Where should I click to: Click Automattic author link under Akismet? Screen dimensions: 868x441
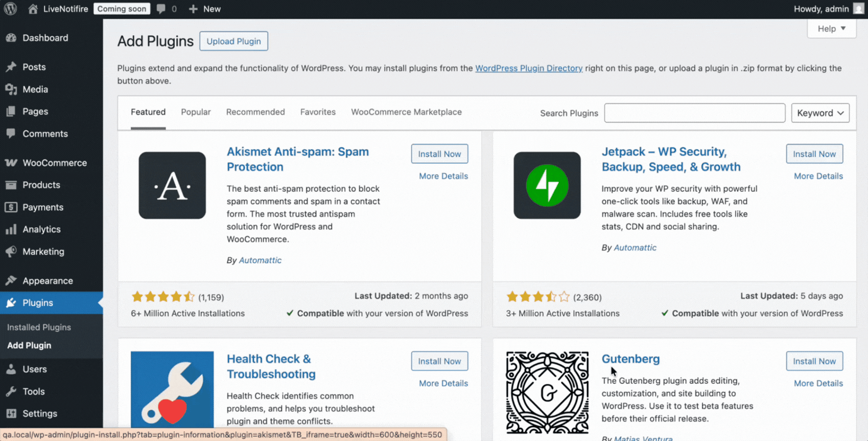pos(260,260)
